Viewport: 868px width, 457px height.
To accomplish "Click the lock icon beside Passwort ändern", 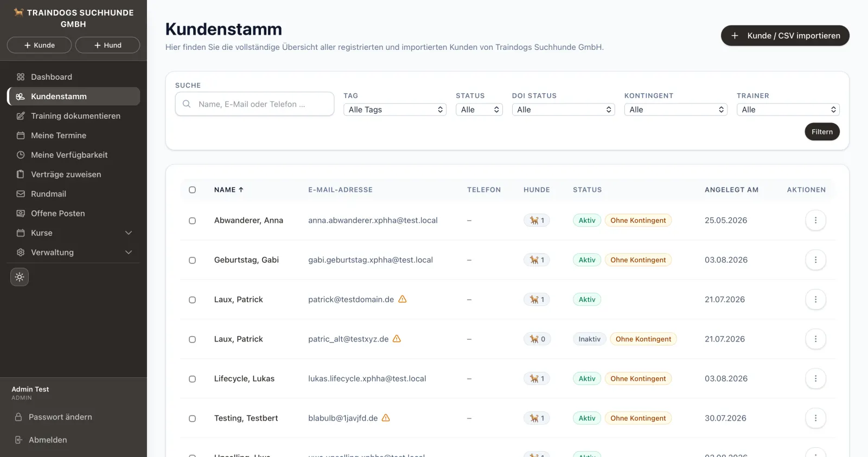I will 18,417.
